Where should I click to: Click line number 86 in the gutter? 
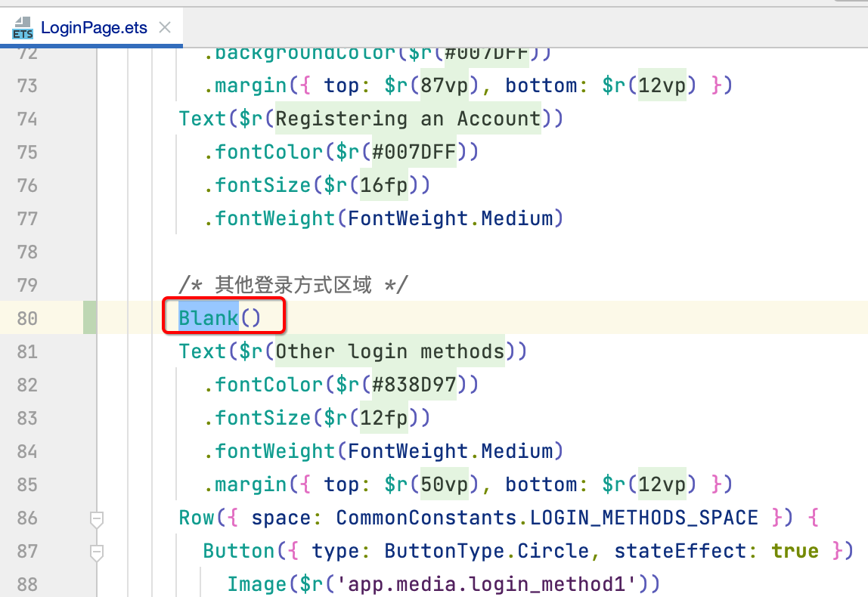pyautogui.click(x=27, y=518)
